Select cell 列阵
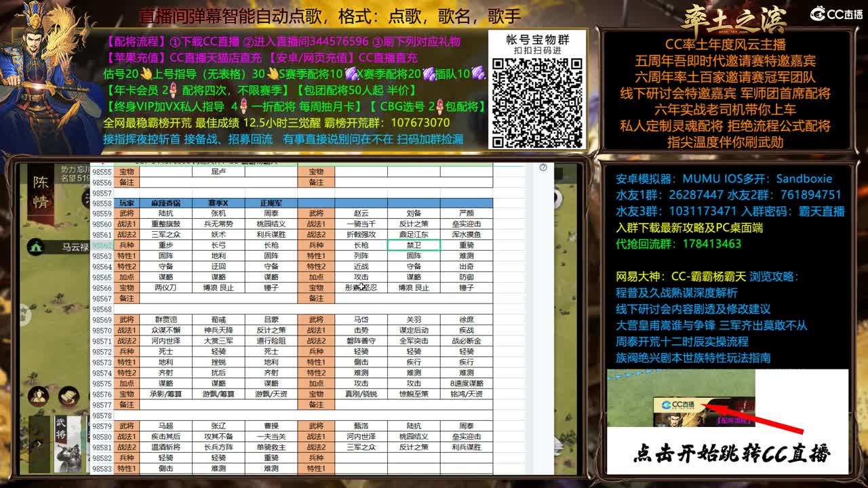This screenshot has height=488, width=868. pos(361,256)
